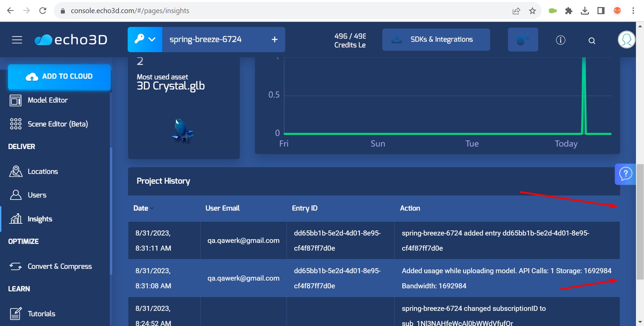Click the ADD TO CLOUD button
The width and height of the screenshot is (644, 326).
pyautogui.click(x=59, y=77)
